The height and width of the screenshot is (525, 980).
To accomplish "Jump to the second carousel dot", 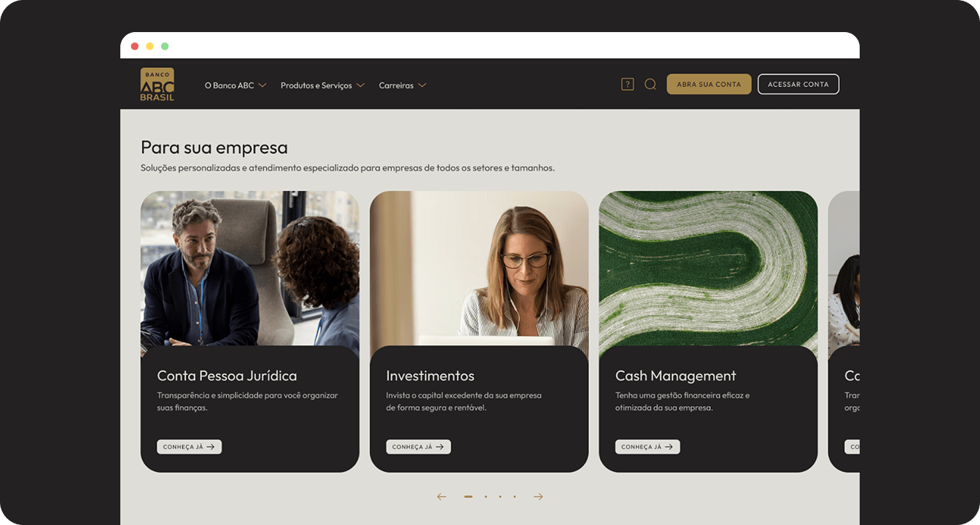I will click(486, 497).
